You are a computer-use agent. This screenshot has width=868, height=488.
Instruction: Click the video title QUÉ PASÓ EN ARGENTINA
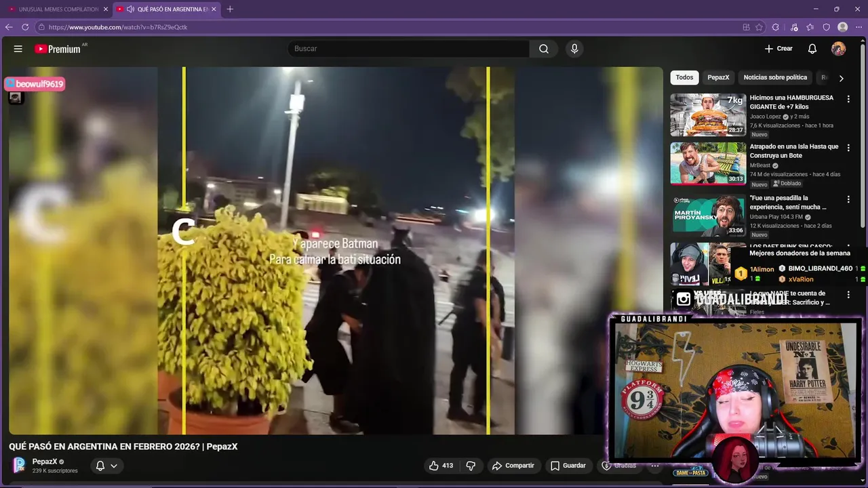pos(123,447)
